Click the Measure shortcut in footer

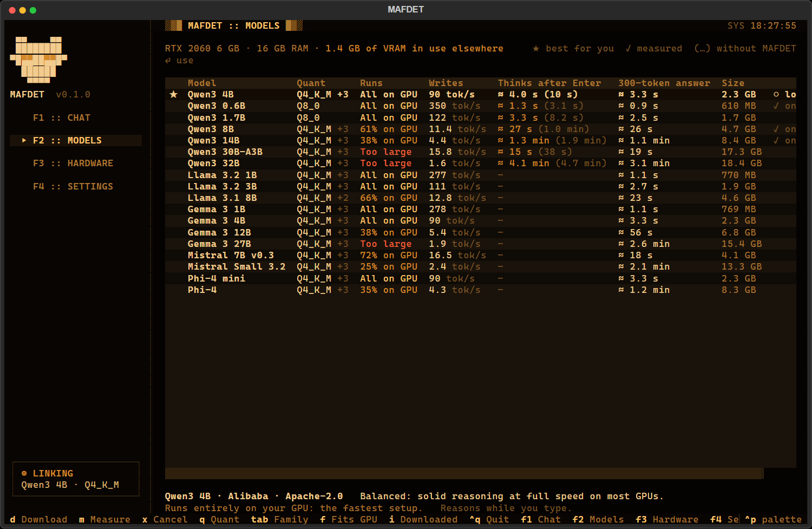tap(104, 519)
